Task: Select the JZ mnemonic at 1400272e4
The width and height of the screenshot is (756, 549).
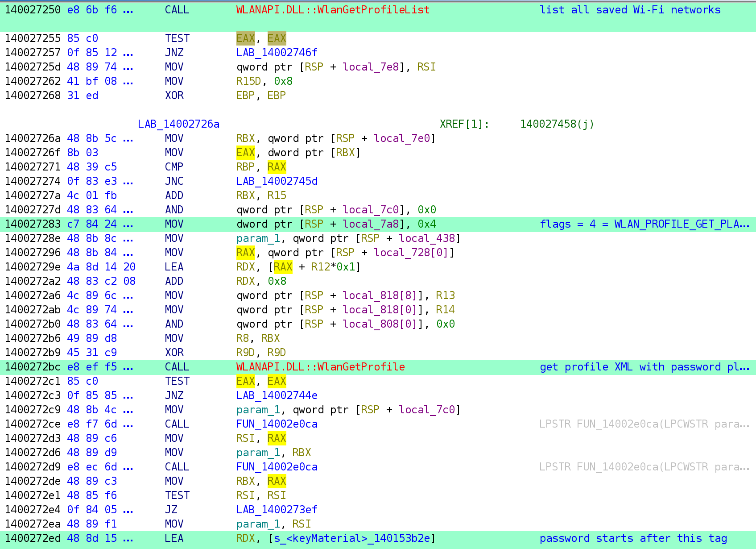Action: 171,510
